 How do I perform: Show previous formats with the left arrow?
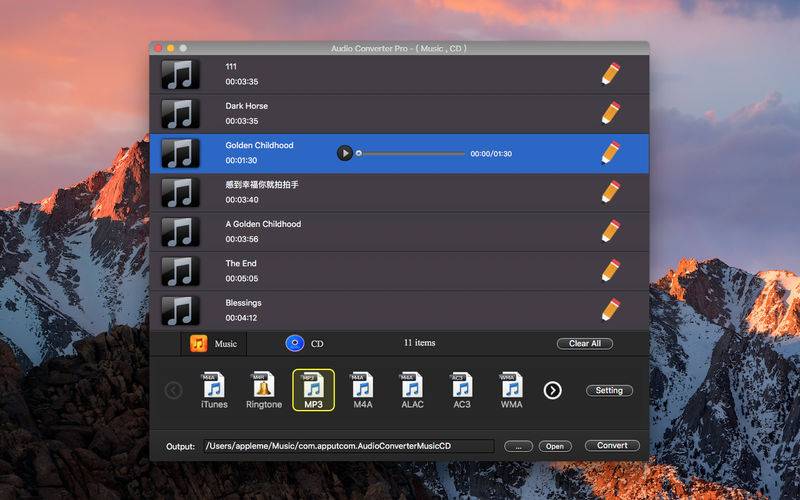[x=173, y=390]
